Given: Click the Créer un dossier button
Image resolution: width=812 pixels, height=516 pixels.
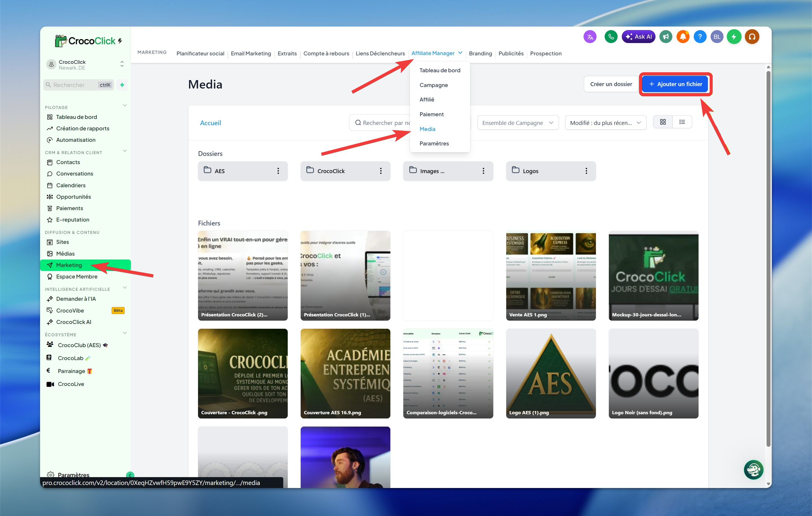Looking at the screenshot, I should coord(611,84).
